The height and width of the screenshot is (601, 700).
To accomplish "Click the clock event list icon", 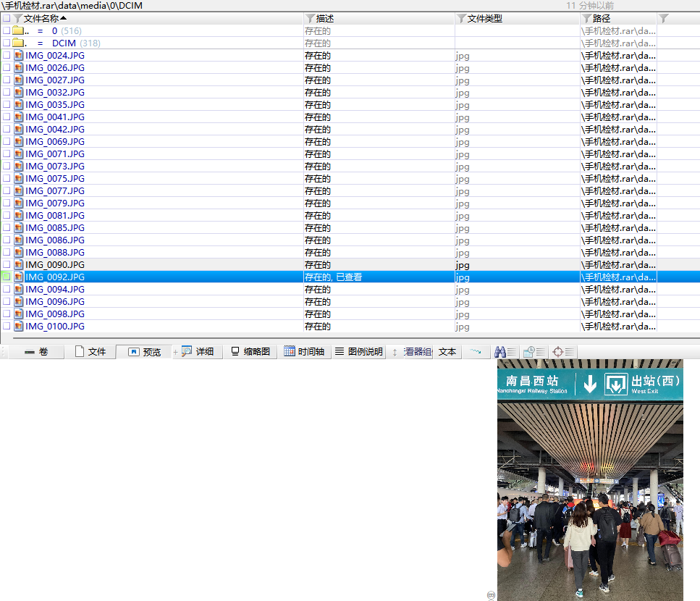I will tap(534, 352).
